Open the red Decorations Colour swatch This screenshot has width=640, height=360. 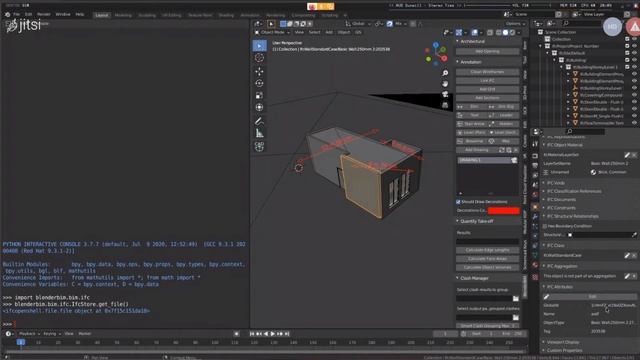(504, 211)
